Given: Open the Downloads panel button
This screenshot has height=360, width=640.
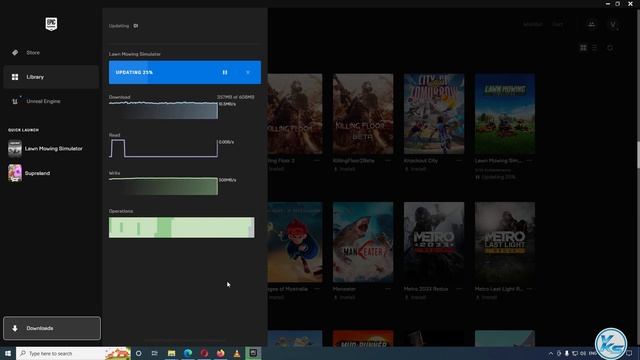Looking at the screenshot, I should pos(52,328).
